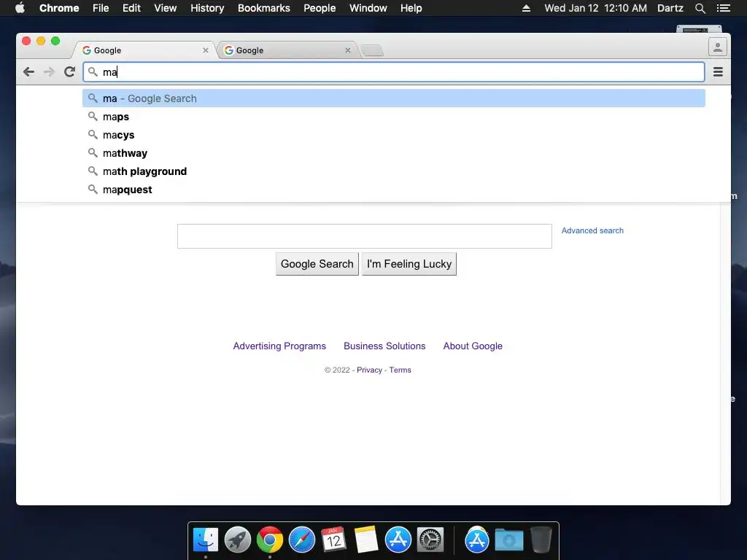Open the Window menu
The height and width of the screenshot is (560, 747).
point(368,8)
